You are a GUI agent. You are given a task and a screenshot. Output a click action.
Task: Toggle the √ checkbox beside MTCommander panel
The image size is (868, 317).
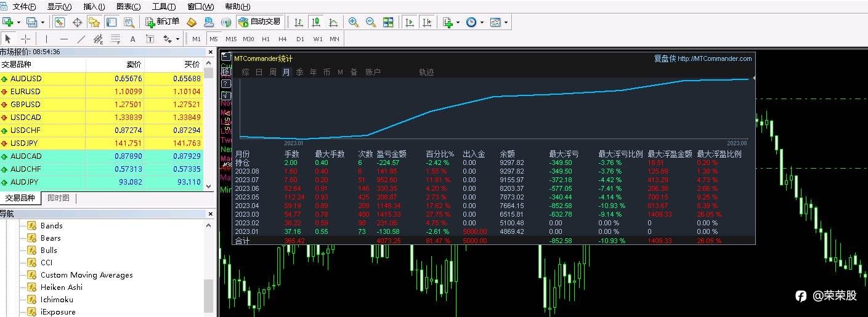[226, 95]
